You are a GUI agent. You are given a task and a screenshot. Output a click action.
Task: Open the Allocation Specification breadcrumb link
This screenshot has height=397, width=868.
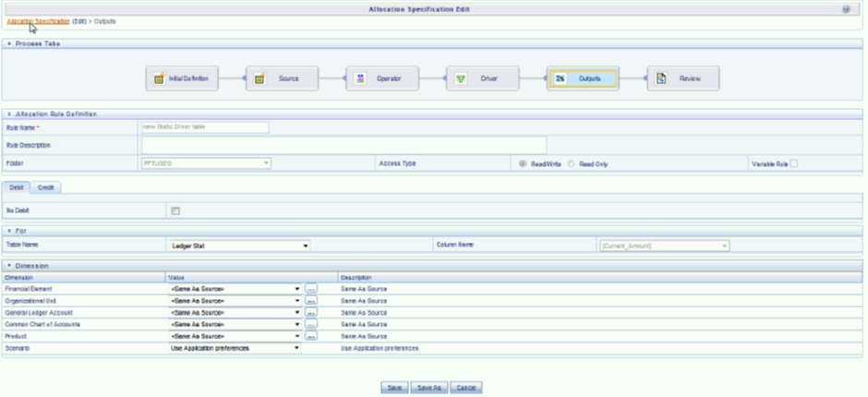38,21
